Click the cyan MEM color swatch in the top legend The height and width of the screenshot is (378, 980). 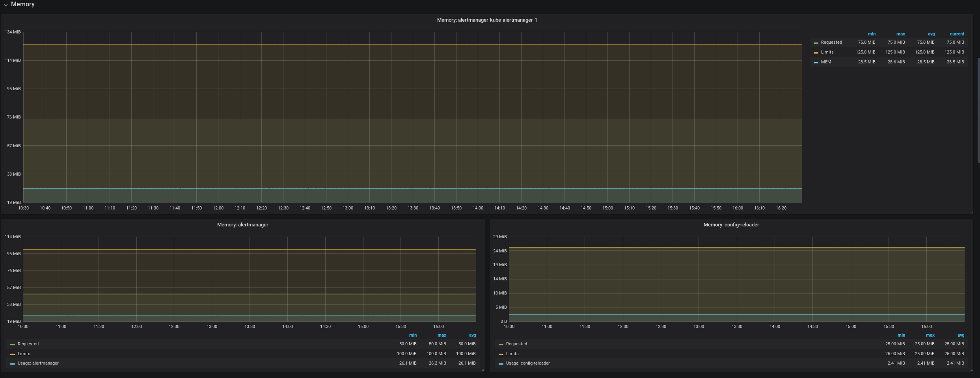816,62
